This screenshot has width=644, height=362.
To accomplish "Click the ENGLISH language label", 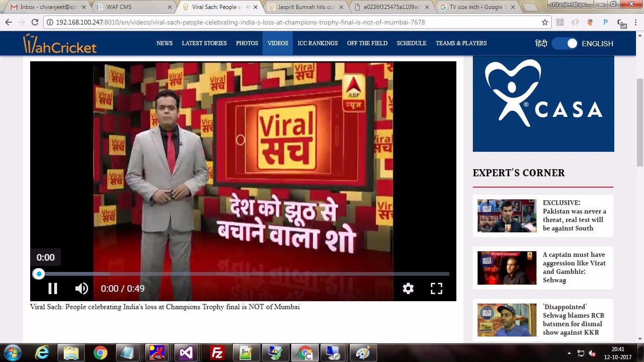I will [x=597, y=43].
